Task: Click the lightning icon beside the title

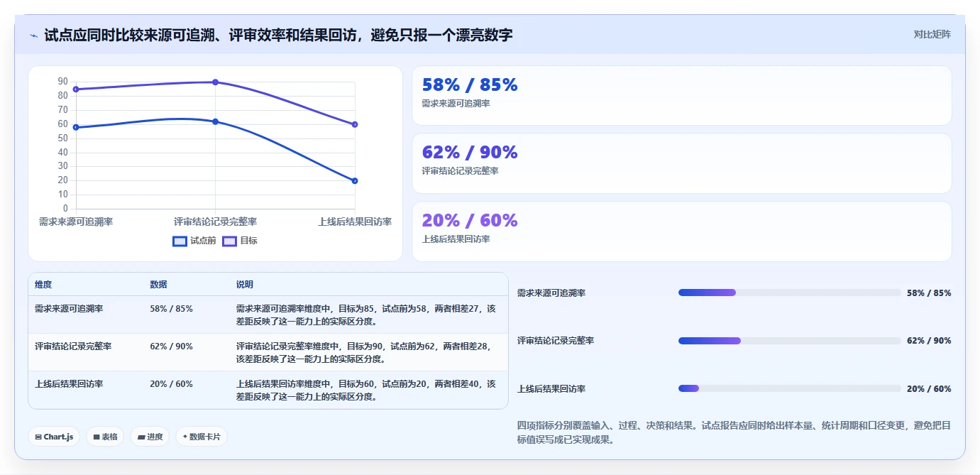Action: [34, 36]
